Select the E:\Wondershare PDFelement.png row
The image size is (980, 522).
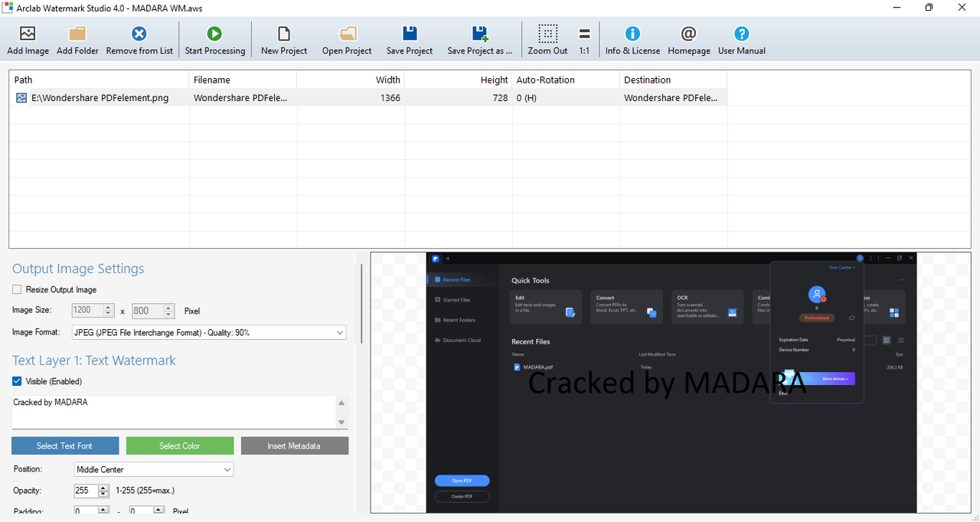tap(368, 98)
